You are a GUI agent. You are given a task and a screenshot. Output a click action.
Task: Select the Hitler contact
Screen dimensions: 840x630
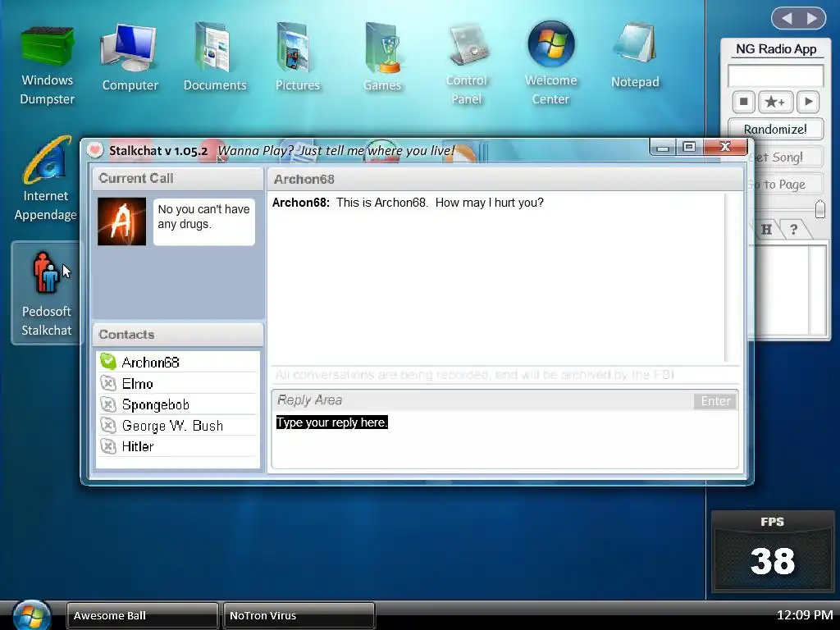(178, 446)
